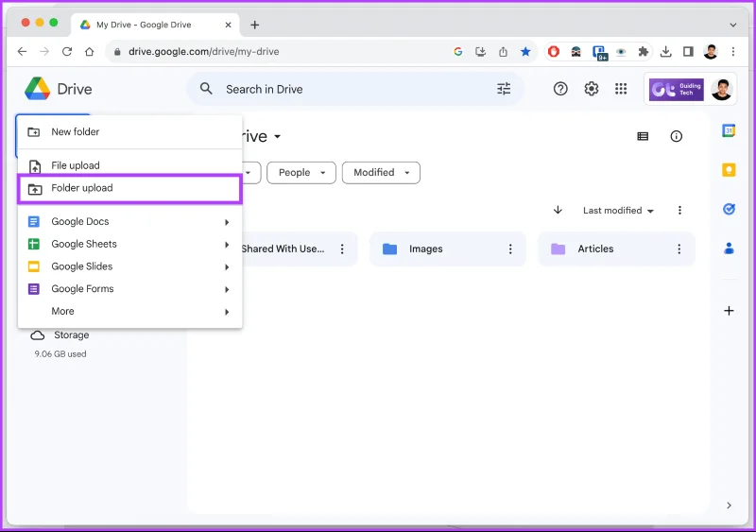756x532 pixels.
Task: Open Contacts side panel
Action: point(729,249)
